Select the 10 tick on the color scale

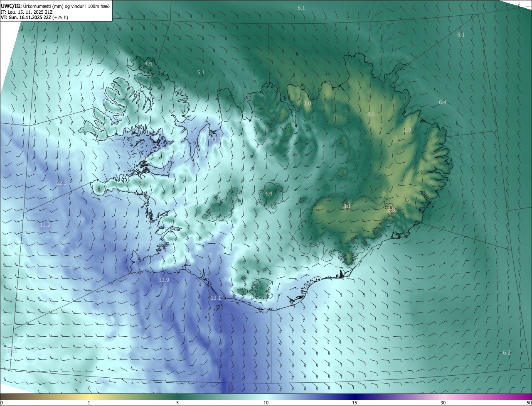[266, 403]
